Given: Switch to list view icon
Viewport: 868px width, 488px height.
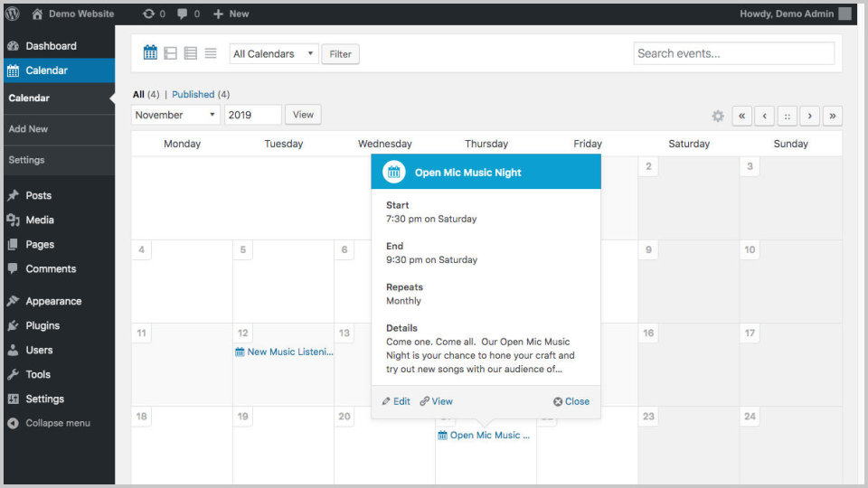Looking at the screenshot, I should pos(211,53).
